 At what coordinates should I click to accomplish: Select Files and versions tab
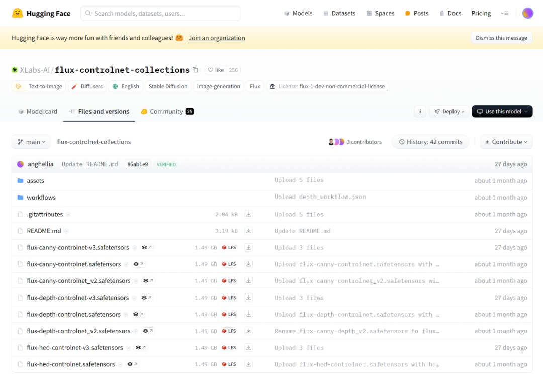pyautogui.click(x=99, y=111)
